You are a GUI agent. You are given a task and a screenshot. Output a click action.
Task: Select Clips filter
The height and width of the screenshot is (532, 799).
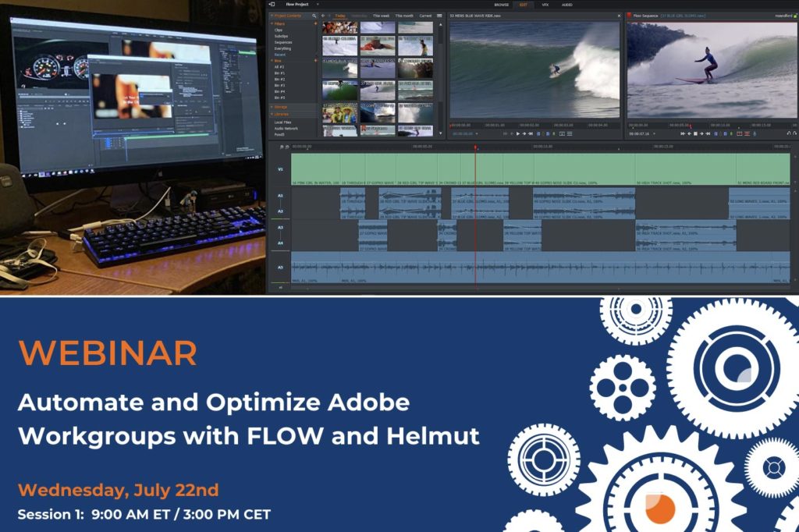coord(279,30)
